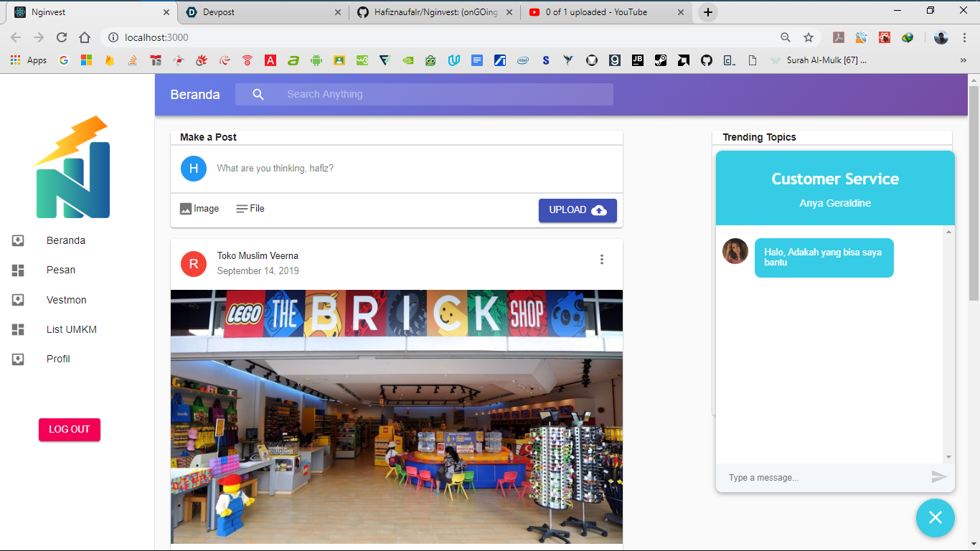The image size is (980, 551).
Task: Open the Apps shortcut in bookmarks bar
Action: 29,60
